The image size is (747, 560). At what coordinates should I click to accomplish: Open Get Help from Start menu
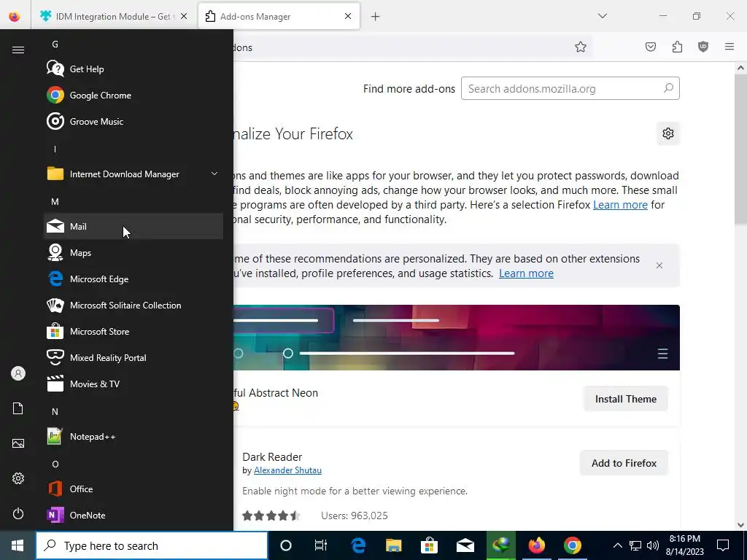tap(133, 69)
